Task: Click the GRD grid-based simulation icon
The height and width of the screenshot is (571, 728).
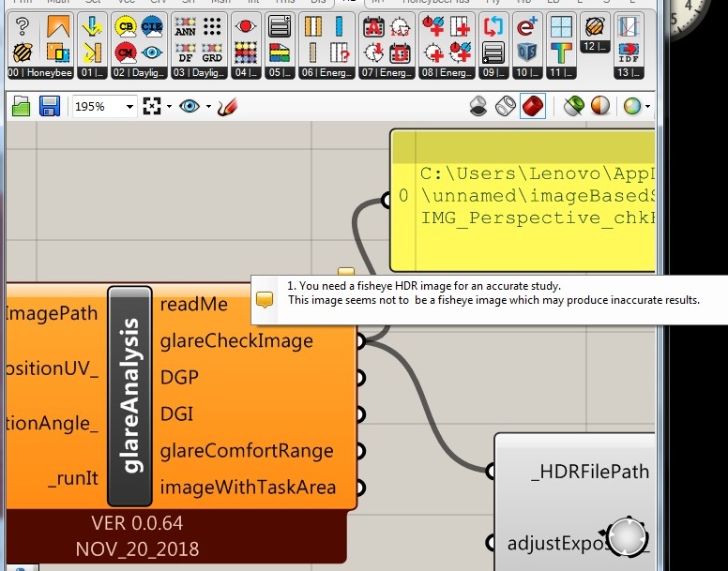Action: click(x=212, y=53)
